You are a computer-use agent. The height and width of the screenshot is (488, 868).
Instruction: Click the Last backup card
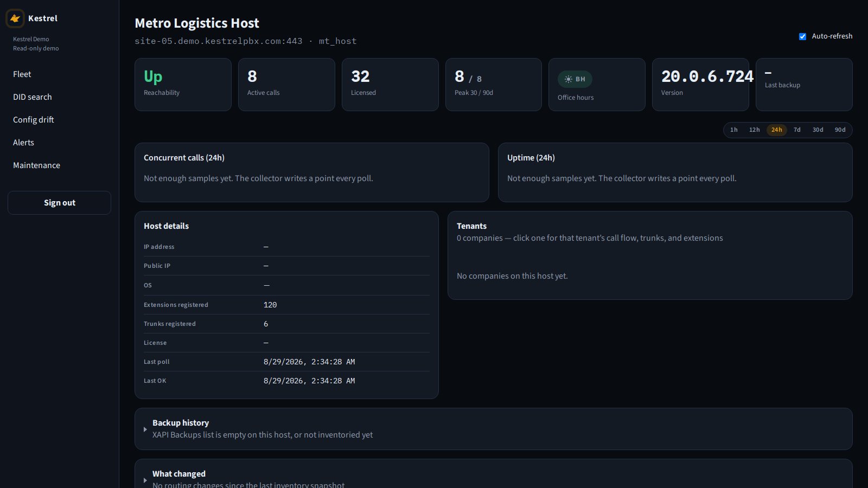804,85
